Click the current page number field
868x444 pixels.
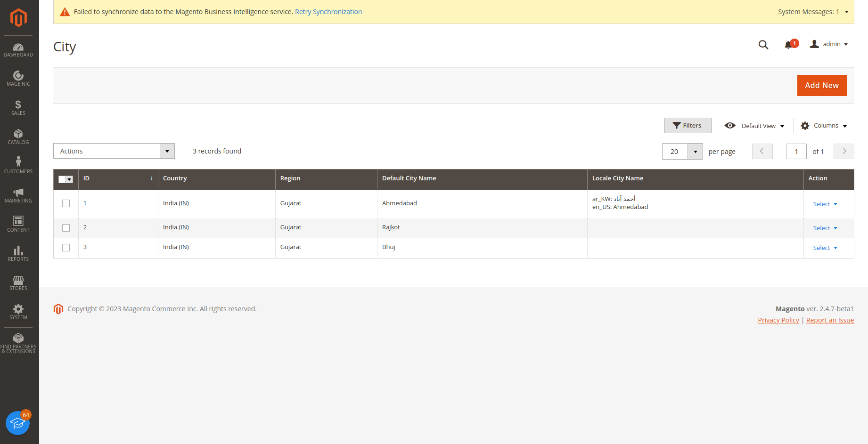pos(796,152)
